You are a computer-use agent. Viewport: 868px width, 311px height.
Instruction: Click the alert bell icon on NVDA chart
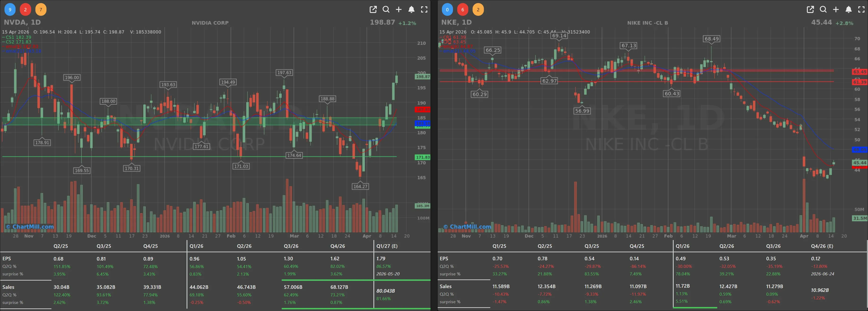pos(411,9)
